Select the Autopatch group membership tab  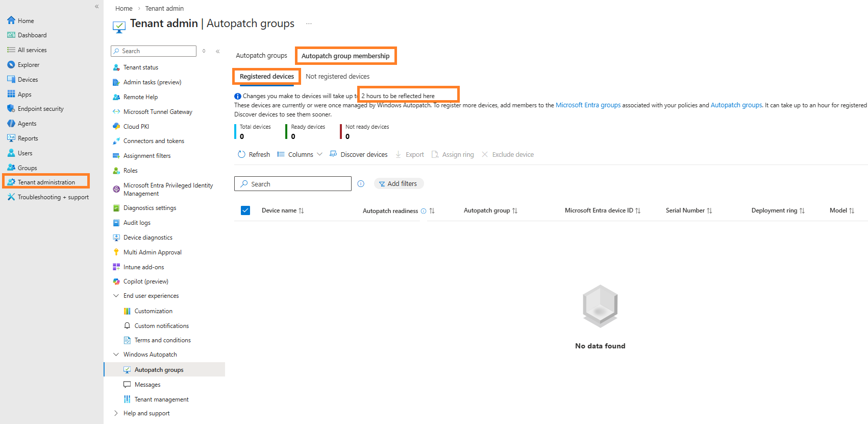point(345,56)
